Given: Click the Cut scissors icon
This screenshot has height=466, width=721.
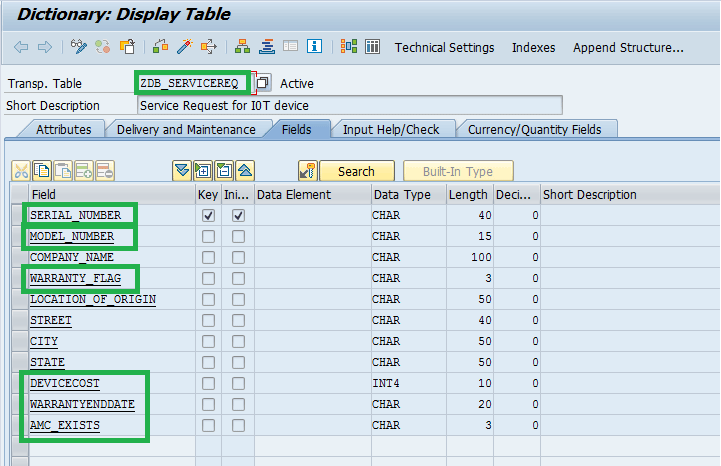Looking at the screenshot, I should pos(20,172).
